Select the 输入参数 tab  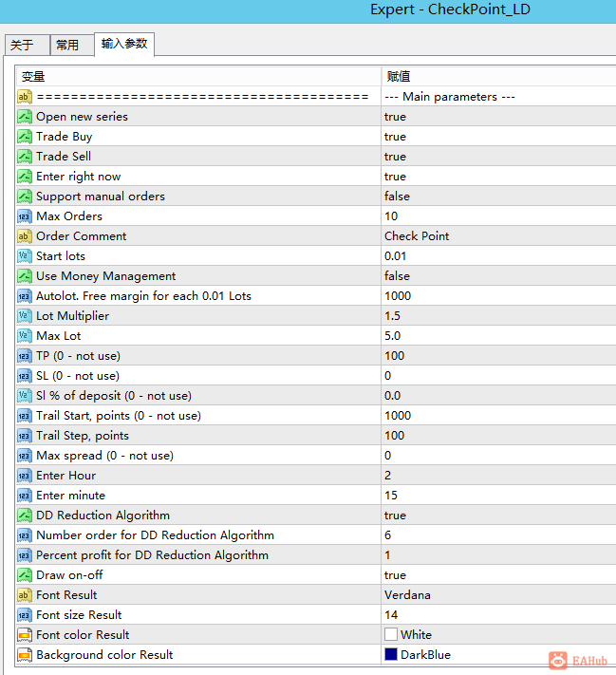pos(124,44)
